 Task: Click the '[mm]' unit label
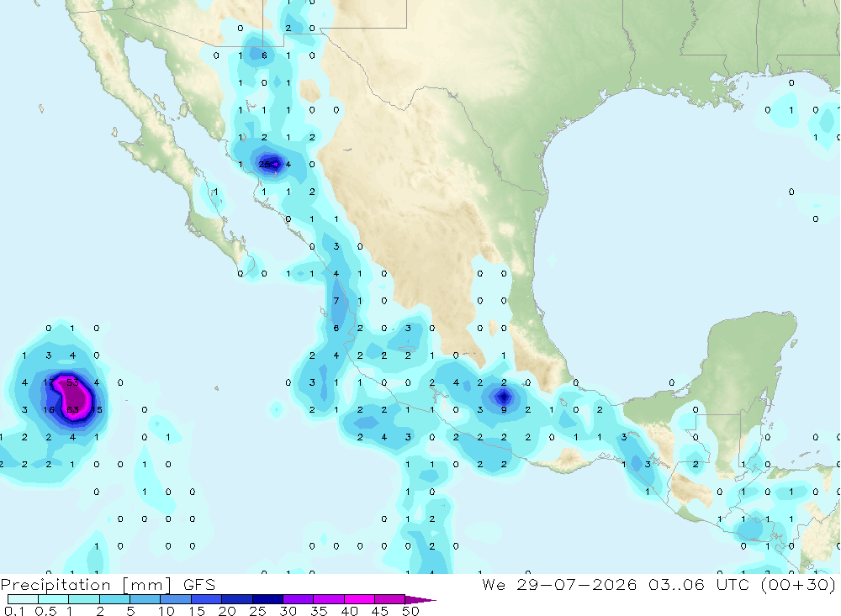click(146, 585)
